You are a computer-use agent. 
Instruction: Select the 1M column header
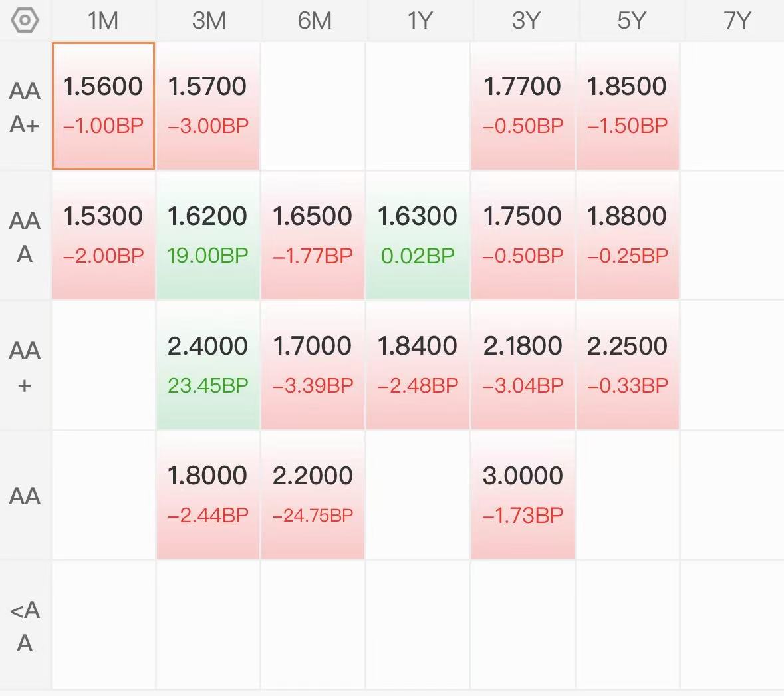coord(103,21)
